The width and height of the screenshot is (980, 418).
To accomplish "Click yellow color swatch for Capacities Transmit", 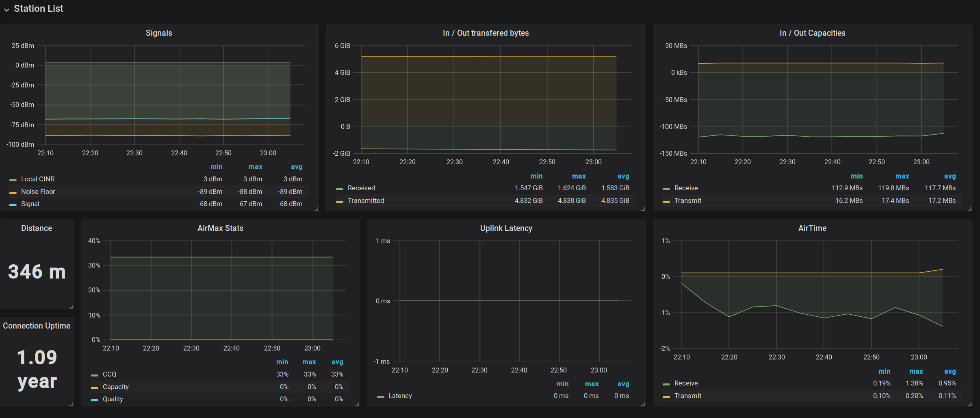I will [x=666, y=201].
